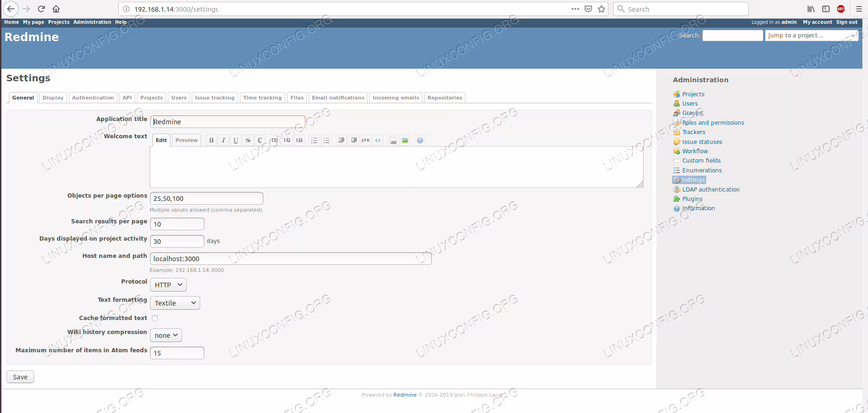Insert a block quote indent
Screen dimensions: 868x413
click(341, 140)
